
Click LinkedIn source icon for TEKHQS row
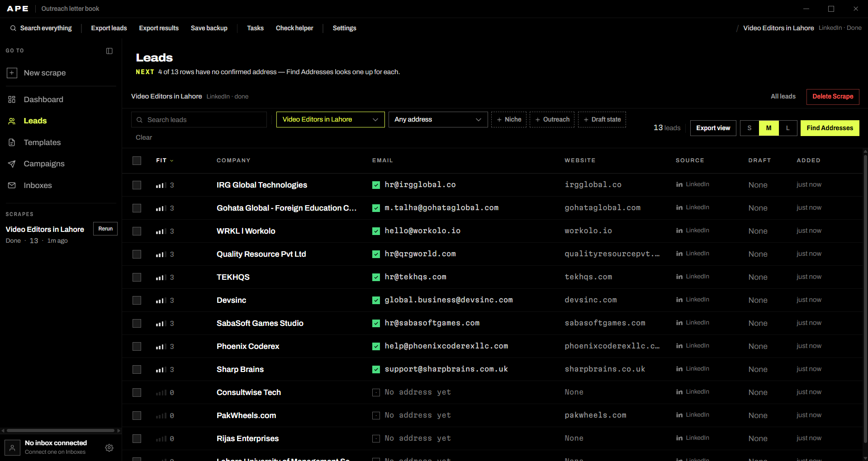679,277
